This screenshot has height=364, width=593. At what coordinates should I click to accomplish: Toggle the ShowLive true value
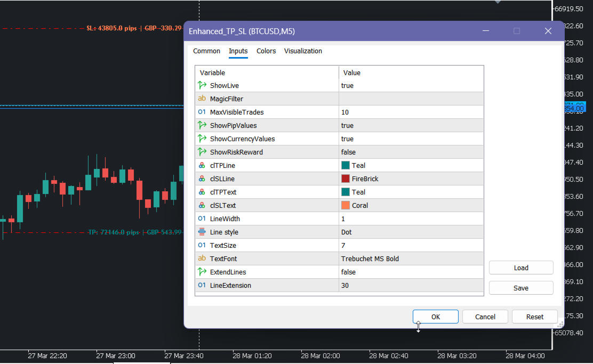click(411, 85)
